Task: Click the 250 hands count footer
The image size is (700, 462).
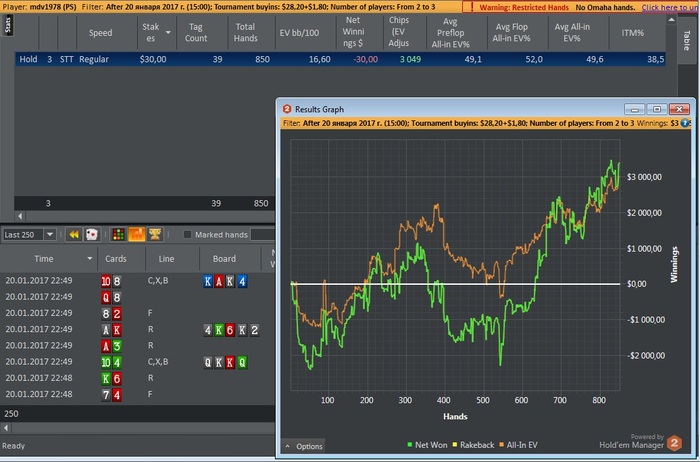Action: point(11,414)
